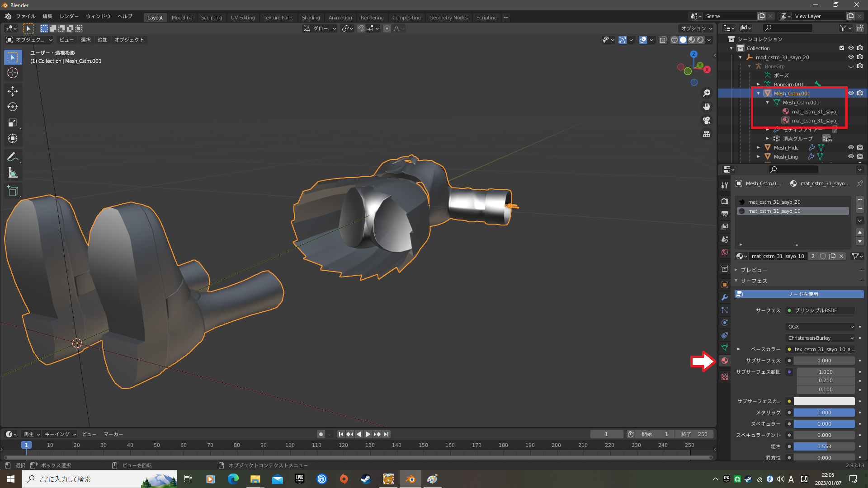This screenshot has height=488, width=868.
Task: Open the GGX distribution dropdown
Action: coord(821,327)
